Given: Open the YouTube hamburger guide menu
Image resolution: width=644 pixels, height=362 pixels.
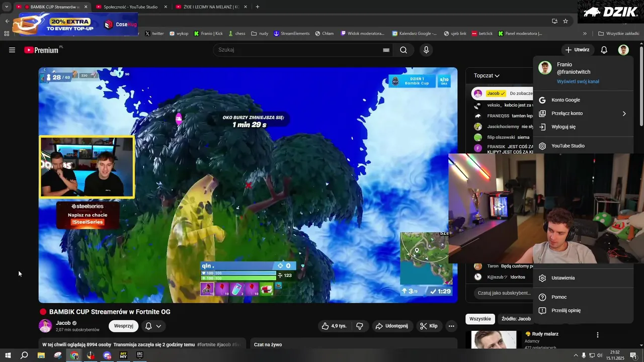Looking at the screenshot, I should click(12, 50).
